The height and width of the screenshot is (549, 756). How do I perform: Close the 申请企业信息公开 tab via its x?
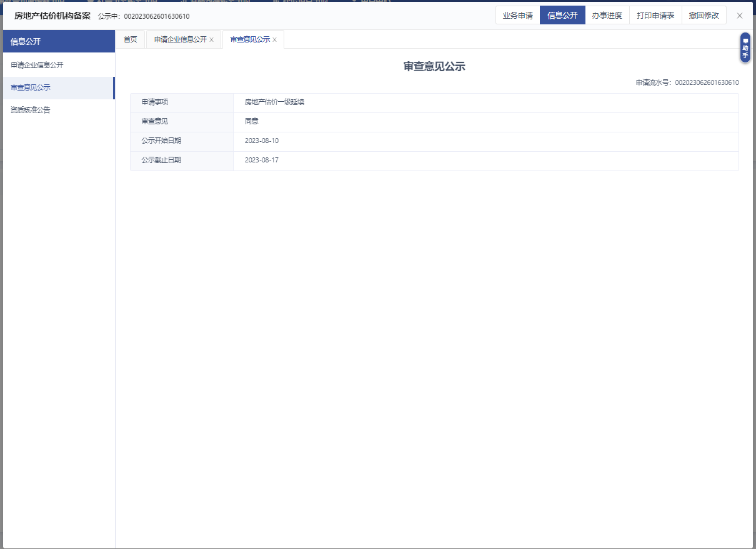(211, 40)
